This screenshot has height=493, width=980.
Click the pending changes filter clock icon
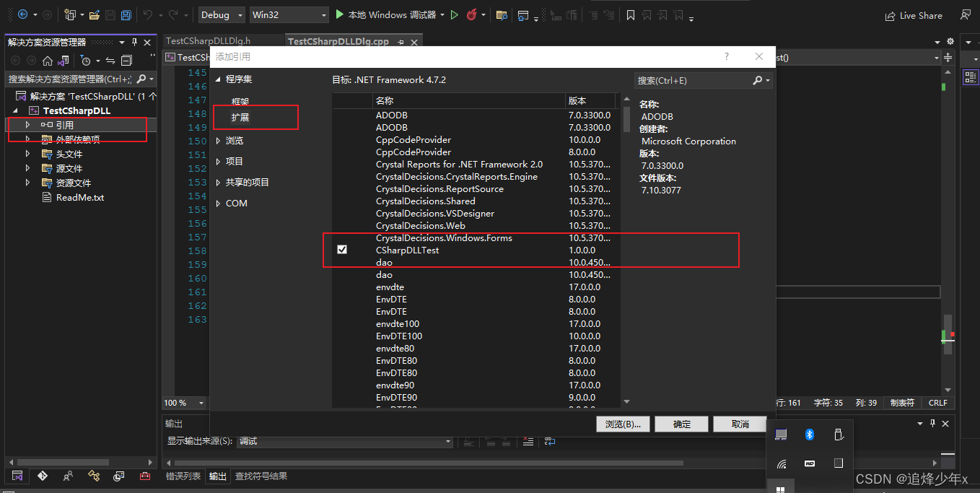pyautogui.click(x=86, y=61)
